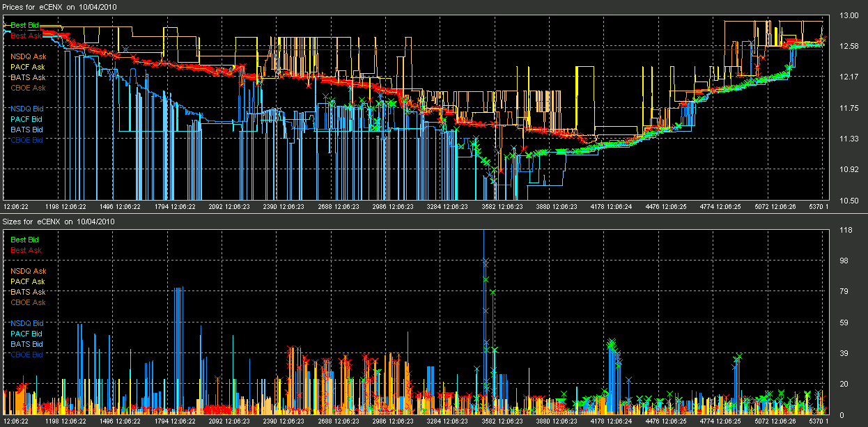This screenshot has height=427, width=868.
Task: Click the 118 size axis label
Action: pos(846,230)
